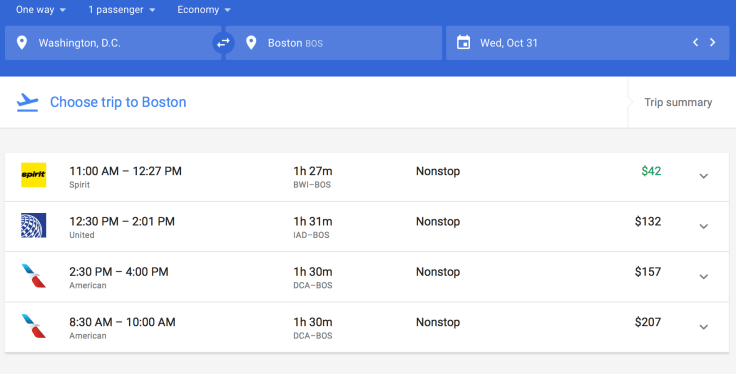Open the Wed, Oct 31 date field

click(587, 43)
